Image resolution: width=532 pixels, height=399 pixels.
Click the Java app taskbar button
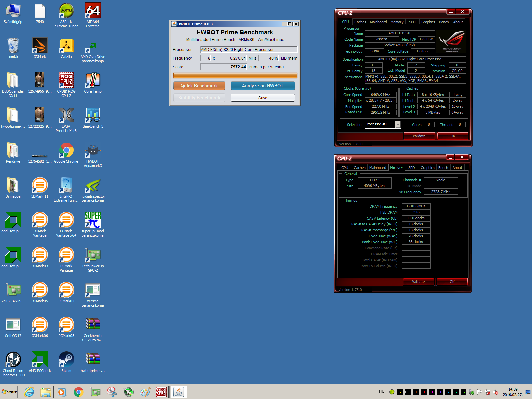179,392
